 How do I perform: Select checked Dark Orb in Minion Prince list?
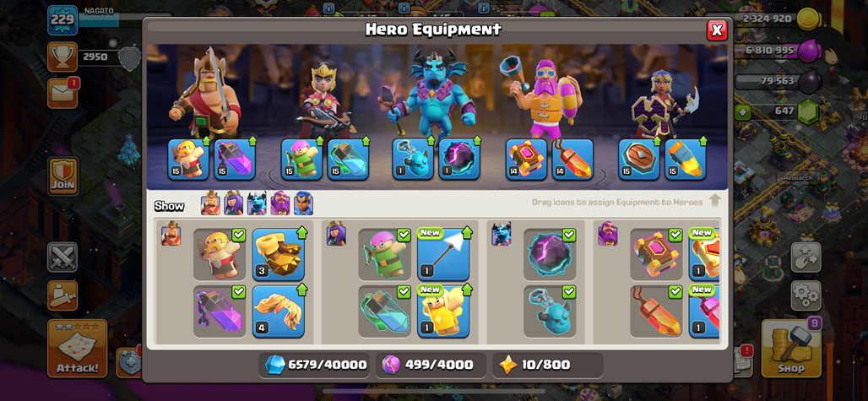pyautogui.click(x=550, y=254)
